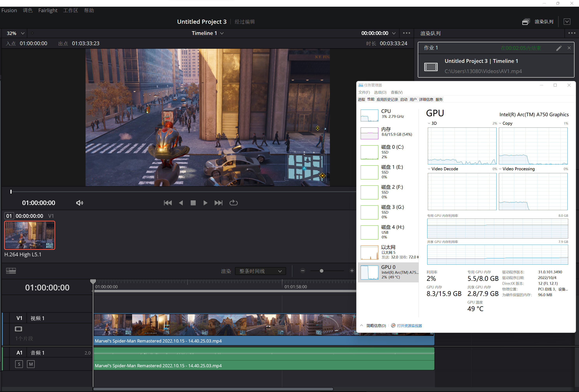Select the loop playback icon

233,203
